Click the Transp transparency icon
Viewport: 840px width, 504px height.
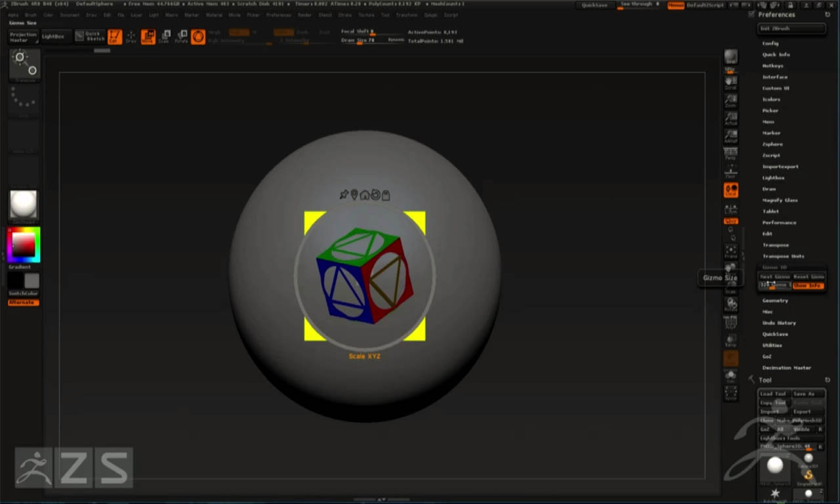pyautogui.click(x=730, y=340)
